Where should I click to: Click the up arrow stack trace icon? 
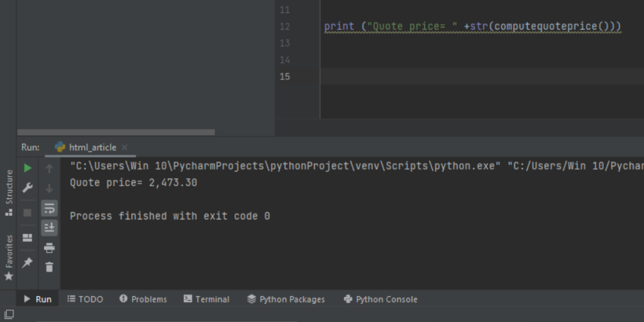49,169
